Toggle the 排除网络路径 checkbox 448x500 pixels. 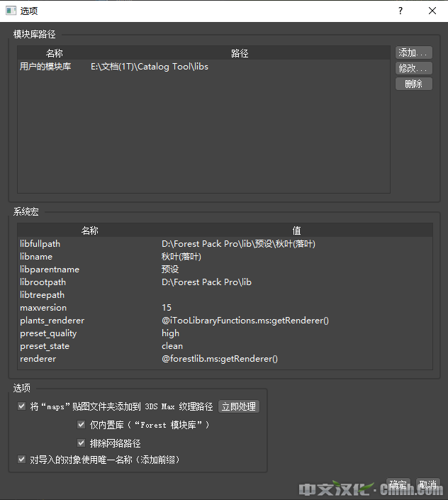(x=82, y=443)
